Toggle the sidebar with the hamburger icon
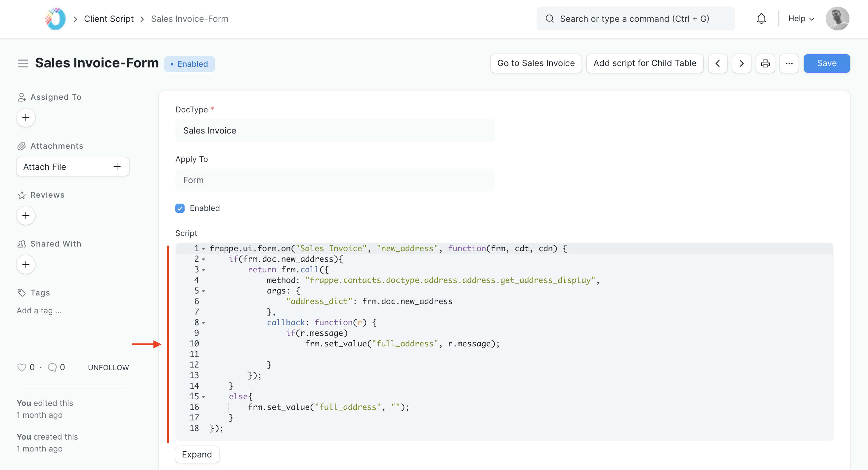 [x=23, y=63]
